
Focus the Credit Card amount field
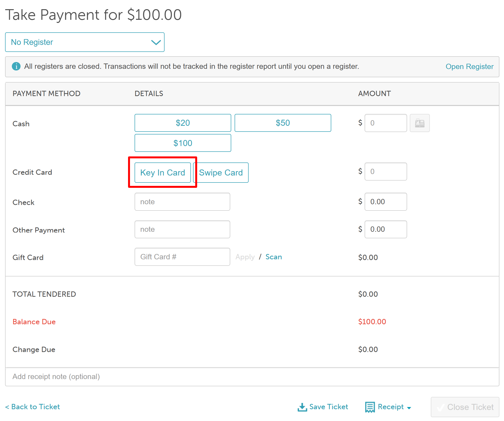386,172
